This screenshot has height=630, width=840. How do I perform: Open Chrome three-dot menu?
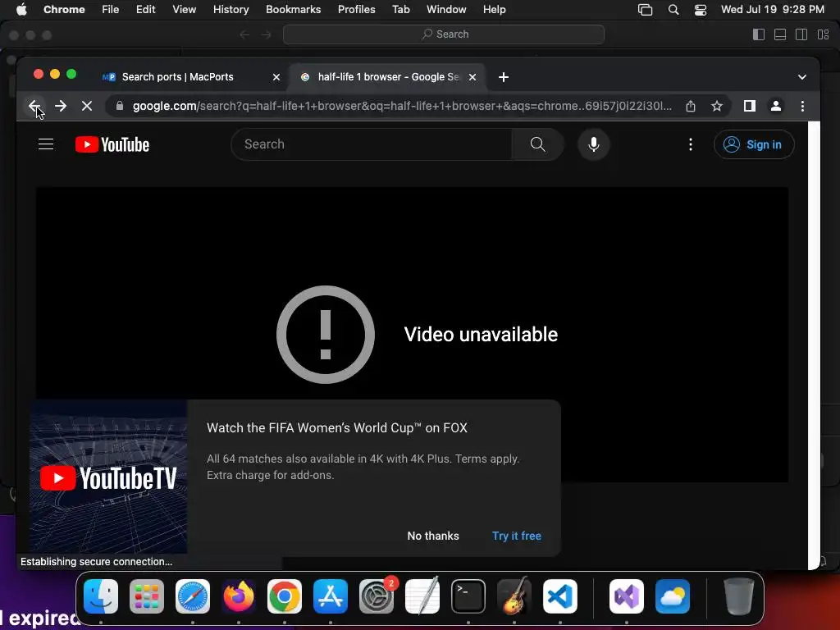pos(802,106)
